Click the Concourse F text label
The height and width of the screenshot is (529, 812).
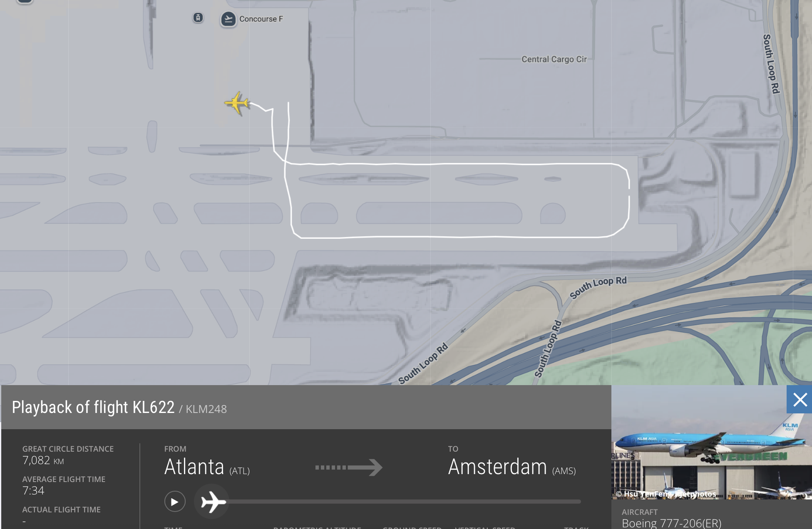pos(261,19)
